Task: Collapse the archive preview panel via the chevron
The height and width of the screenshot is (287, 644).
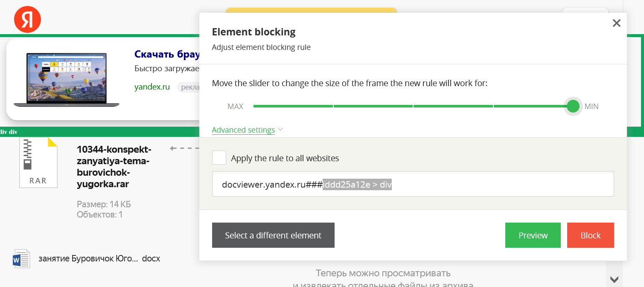Action: tap(614, 279)
